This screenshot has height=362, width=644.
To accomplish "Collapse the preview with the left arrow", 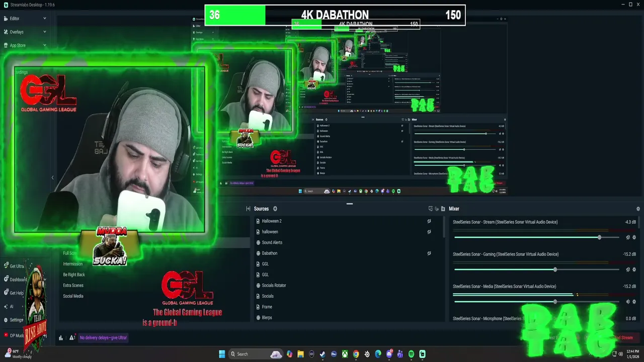I will (x=52, y=177).
